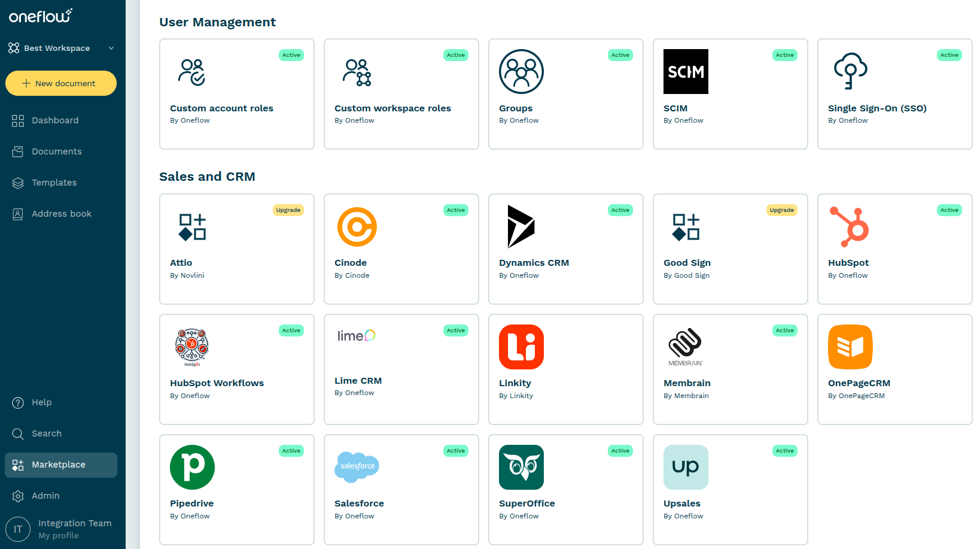Click the 'By OnePageCRM' text
The height and width of the screenshot is (549, 980).
coord(856,396)
